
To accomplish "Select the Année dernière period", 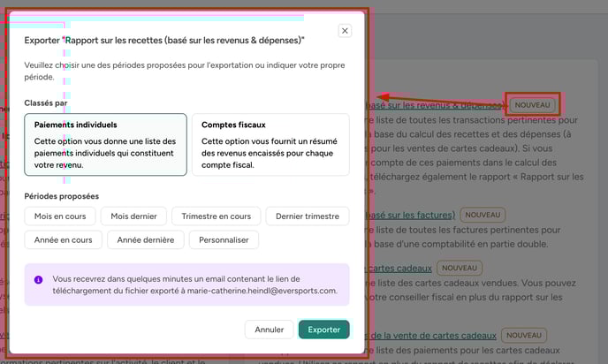I will [x=146, y=240].
